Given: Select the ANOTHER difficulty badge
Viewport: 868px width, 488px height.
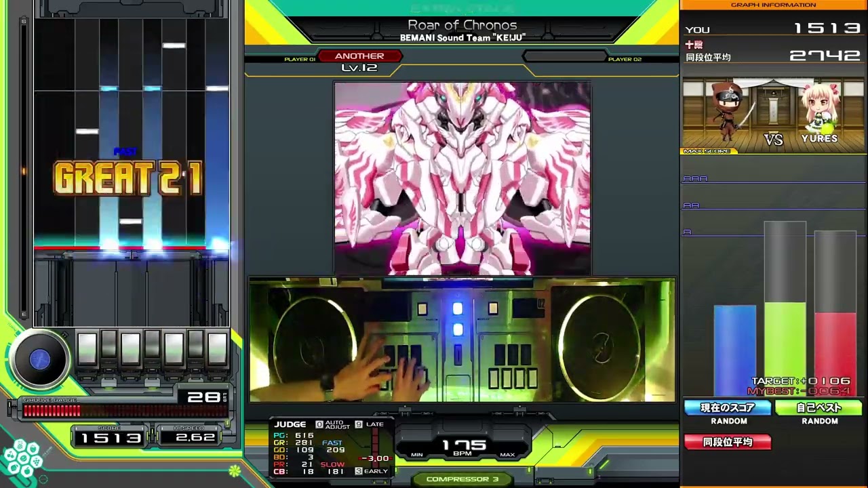Looking at the screenshot, I should [359, 56].
